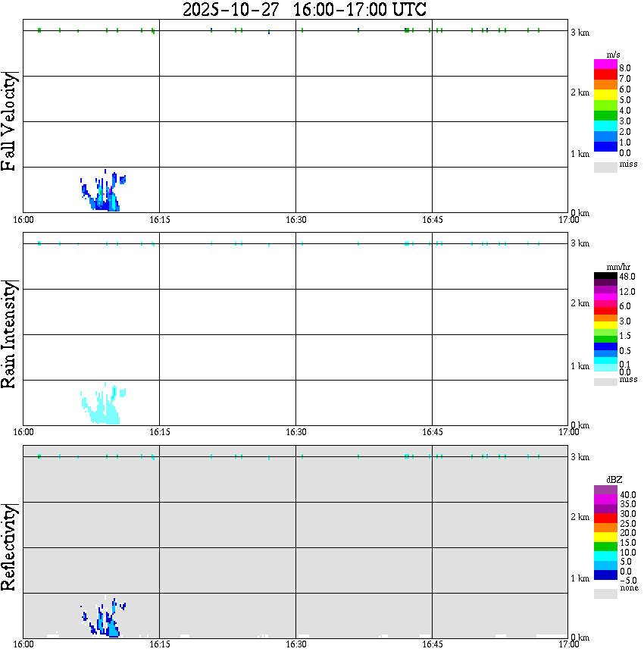This screenshot has width=644, height=658.
Task: Click the gray 'none' swatch in the dBZ legend
Action: pyautogui.click(x=605, y=594)
